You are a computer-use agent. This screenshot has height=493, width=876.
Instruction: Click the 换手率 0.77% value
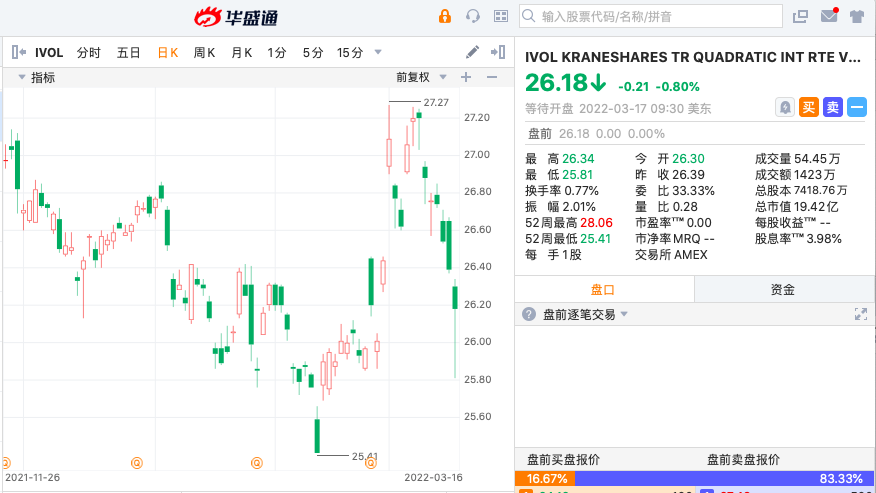pos(581,191)
